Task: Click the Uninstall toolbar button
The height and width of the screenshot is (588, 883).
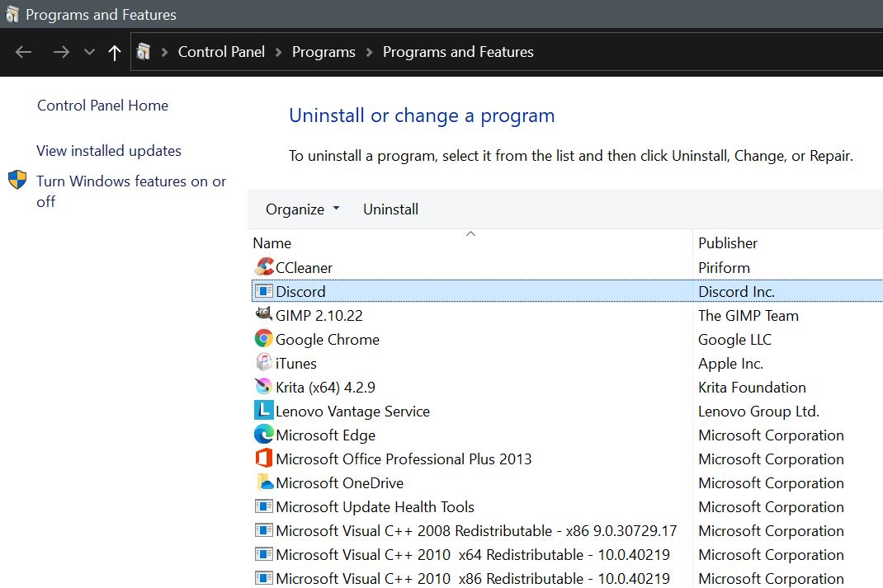Action: pyautogui.click(x=391, y=209)
